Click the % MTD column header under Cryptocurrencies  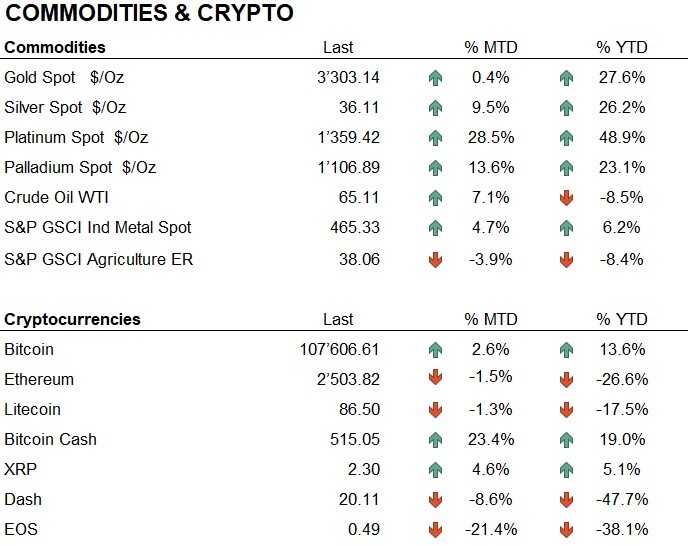coord(489,320)
